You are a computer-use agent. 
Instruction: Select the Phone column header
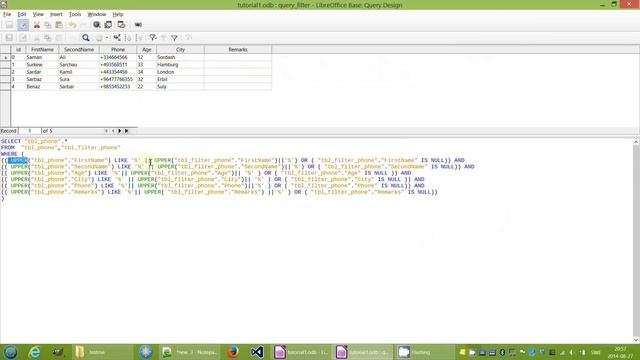click(x=118, y=49)
